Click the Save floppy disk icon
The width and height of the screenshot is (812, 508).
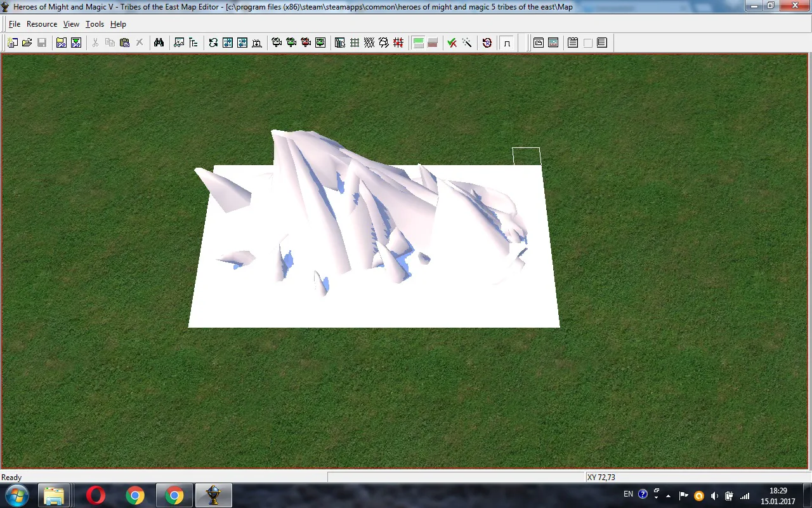[x=42, y=43]
